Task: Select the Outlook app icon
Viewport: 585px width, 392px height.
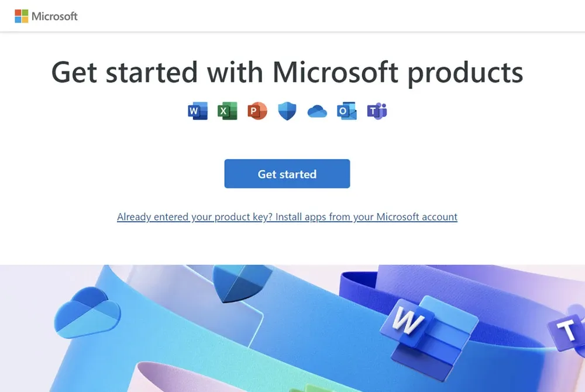Action: coord(347,111)
